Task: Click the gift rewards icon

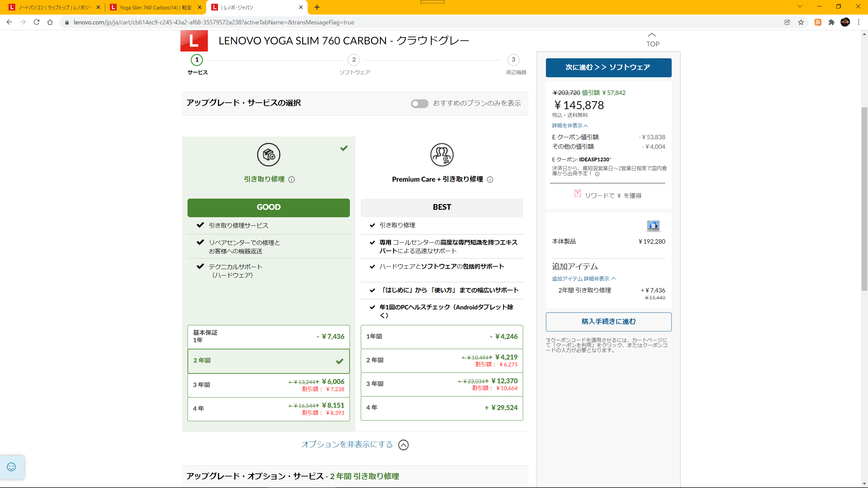Action: (578, 194)
